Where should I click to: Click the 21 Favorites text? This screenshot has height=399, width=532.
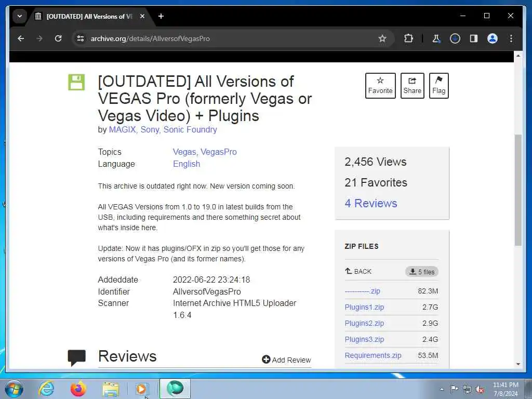coord(376,182)
